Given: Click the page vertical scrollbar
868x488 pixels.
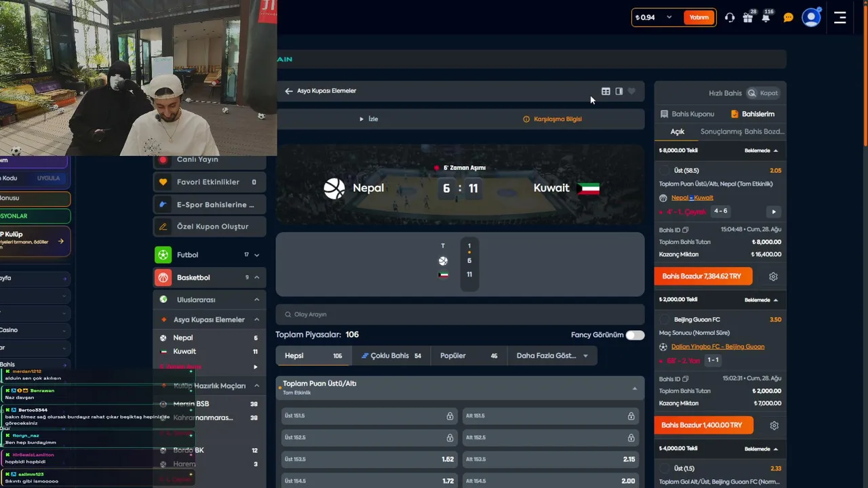Looking at the screenshot, I should click(865, 75).
